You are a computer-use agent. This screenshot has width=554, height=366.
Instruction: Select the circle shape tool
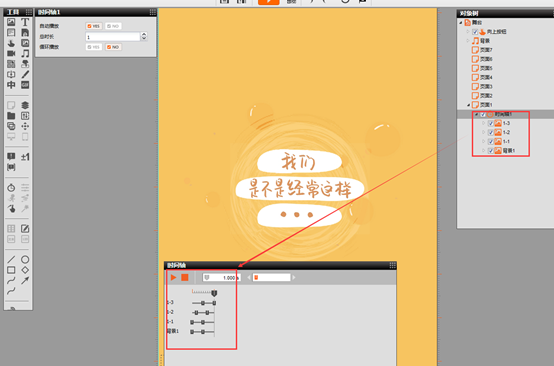(25, 260)
